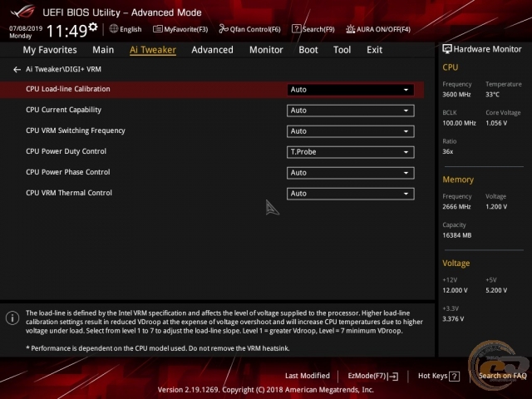Click the 07/08/2019 date text

[x=26, y=28]
